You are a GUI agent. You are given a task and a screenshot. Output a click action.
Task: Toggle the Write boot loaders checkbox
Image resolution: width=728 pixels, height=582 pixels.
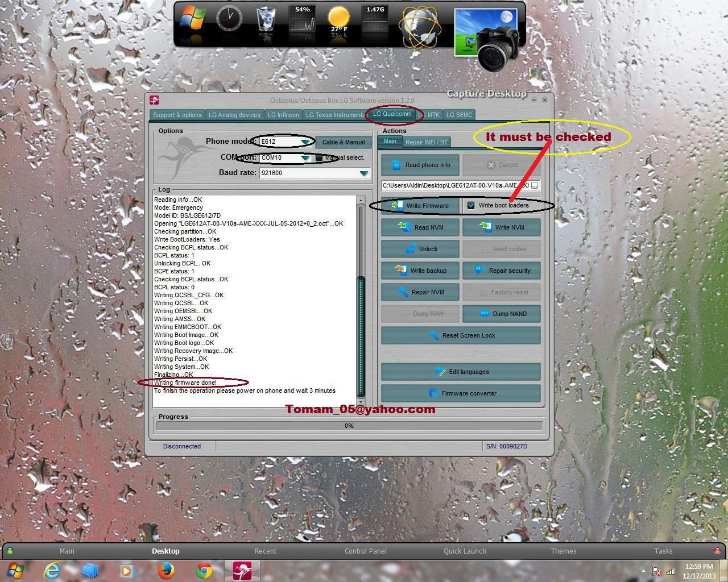(x=471, y=206)
